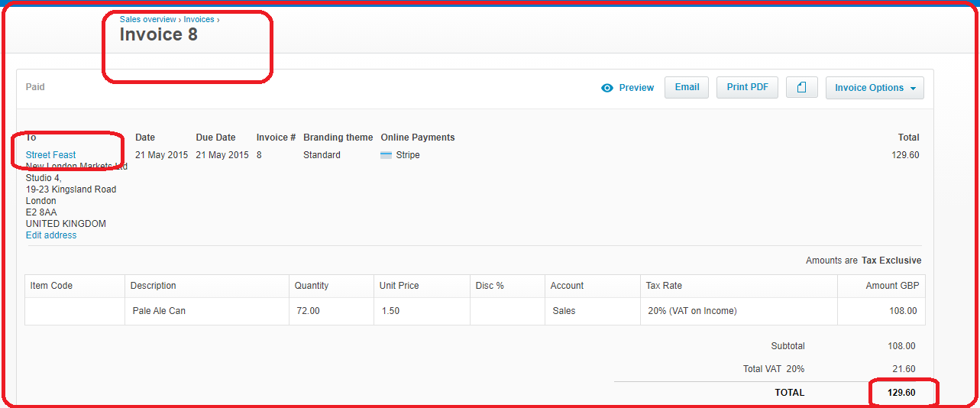Click the Disc % column header
Viewport: 980px width, 408px height.
point(507,286)
